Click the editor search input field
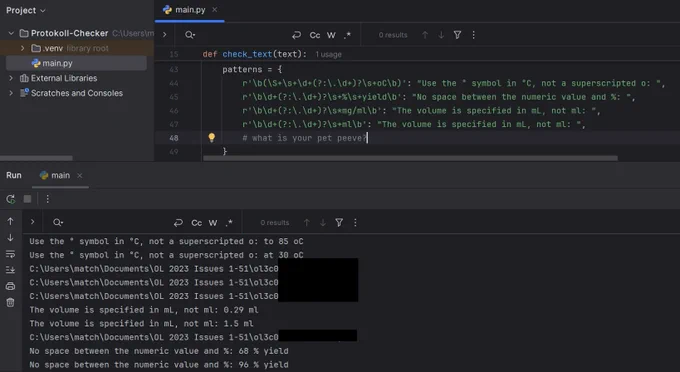This screenshot has height=372, width=680. pyautogui.click(x=239, y=35)
